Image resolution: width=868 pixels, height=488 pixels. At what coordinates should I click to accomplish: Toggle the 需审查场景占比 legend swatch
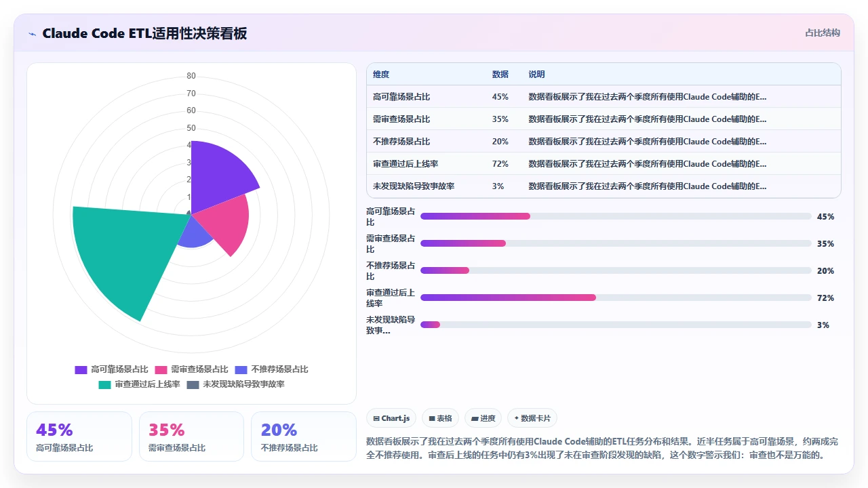161,369
